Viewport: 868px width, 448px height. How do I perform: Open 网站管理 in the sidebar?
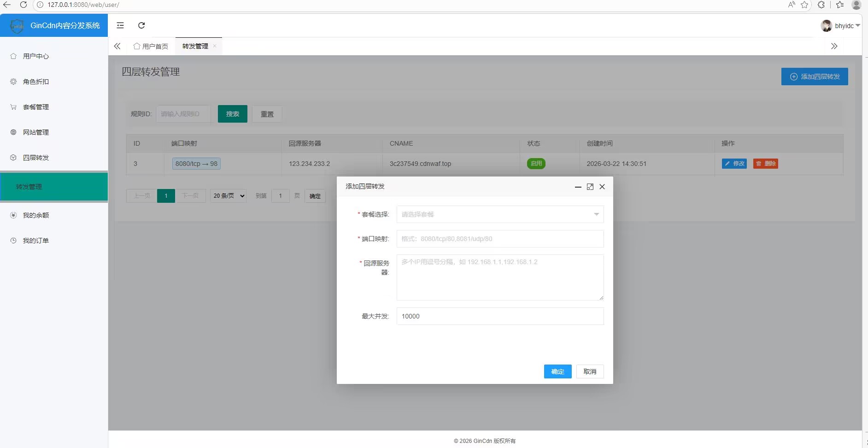point(36,132)
